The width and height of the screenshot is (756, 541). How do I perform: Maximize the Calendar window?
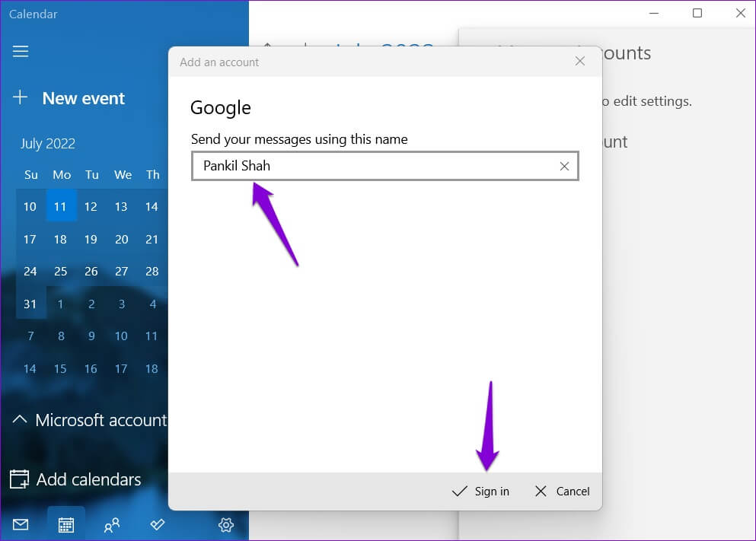pos(697,13)
